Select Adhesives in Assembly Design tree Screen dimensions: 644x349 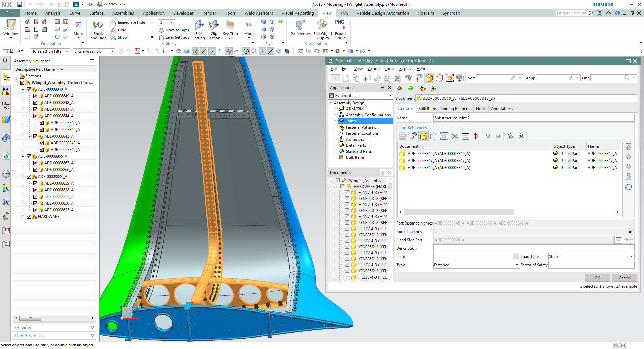[x=355, y=139]
